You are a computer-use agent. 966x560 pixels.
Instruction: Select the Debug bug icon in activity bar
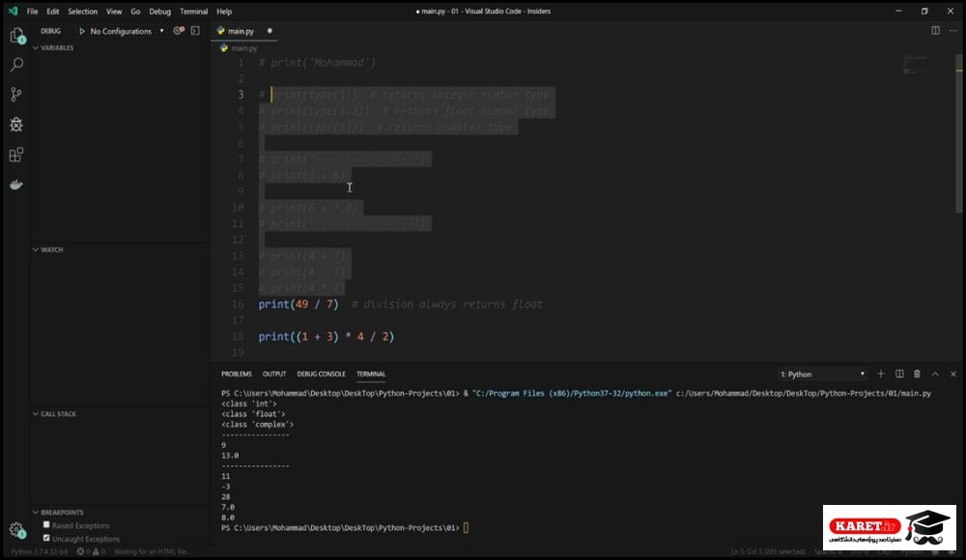pyautogui.click(x=16, y=125)
